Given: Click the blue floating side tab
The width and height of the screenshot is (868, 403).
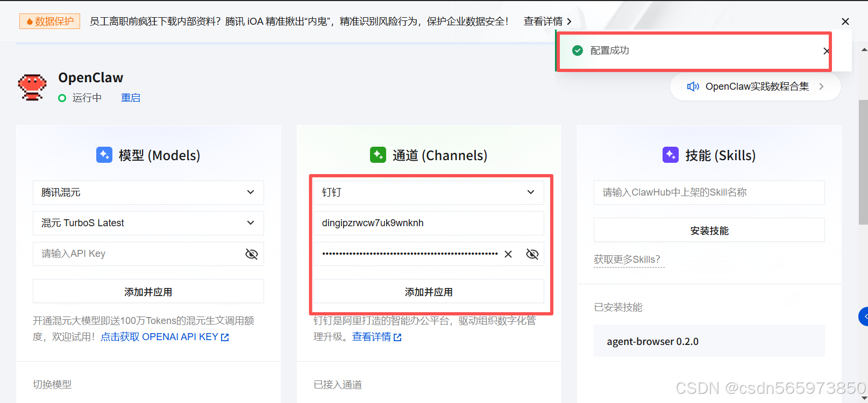Looking at the screenshot, I should (x=863, y=316).
